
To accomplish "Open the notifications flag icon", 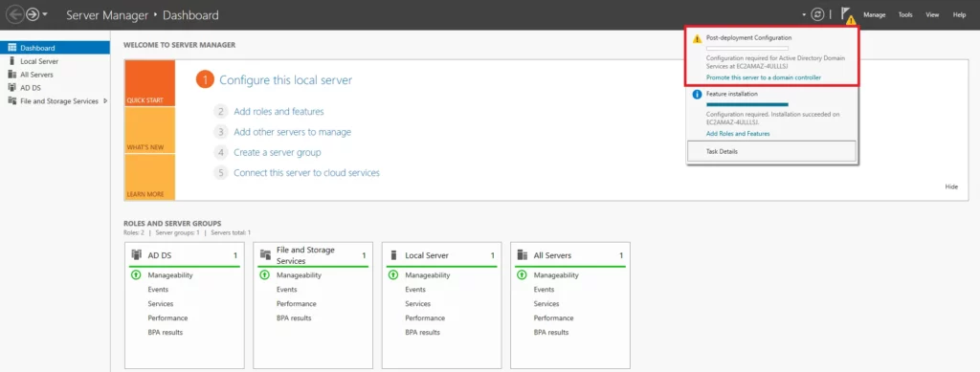I will (847, 15).
